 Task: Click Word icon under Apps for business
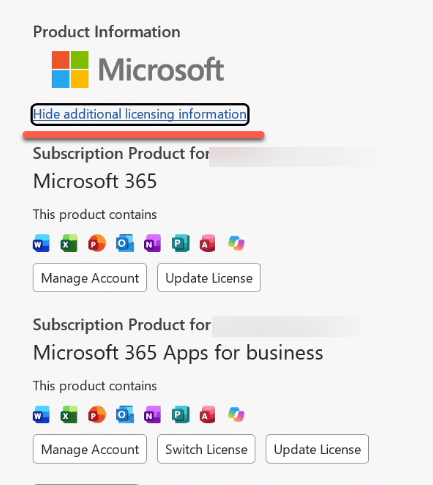41,414
